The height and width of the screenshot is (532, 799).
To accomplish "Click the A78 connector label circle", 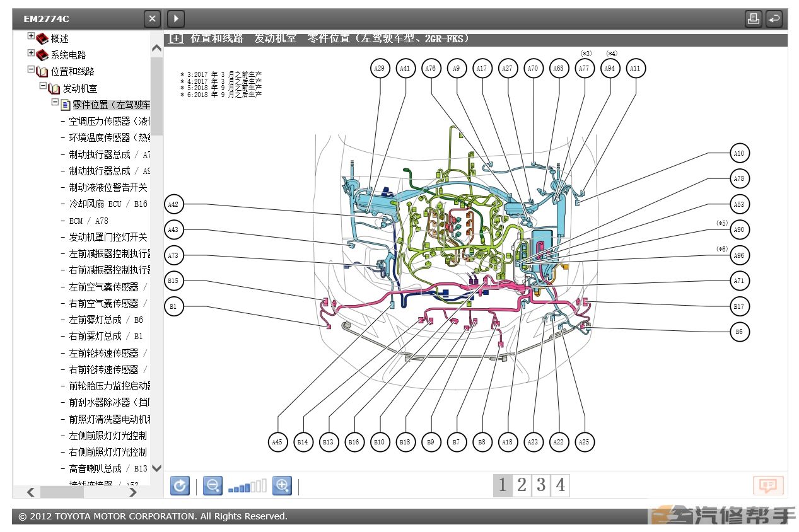I will click(x=738, y=179).
